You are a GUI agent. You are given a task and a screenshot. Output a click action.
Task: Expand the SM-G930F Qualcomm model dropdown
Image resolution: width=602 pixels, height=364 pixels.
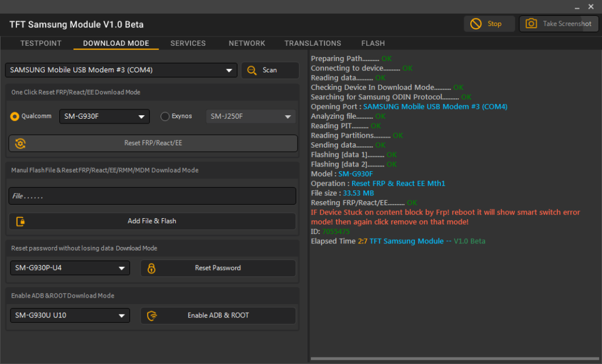coord(105,116)
